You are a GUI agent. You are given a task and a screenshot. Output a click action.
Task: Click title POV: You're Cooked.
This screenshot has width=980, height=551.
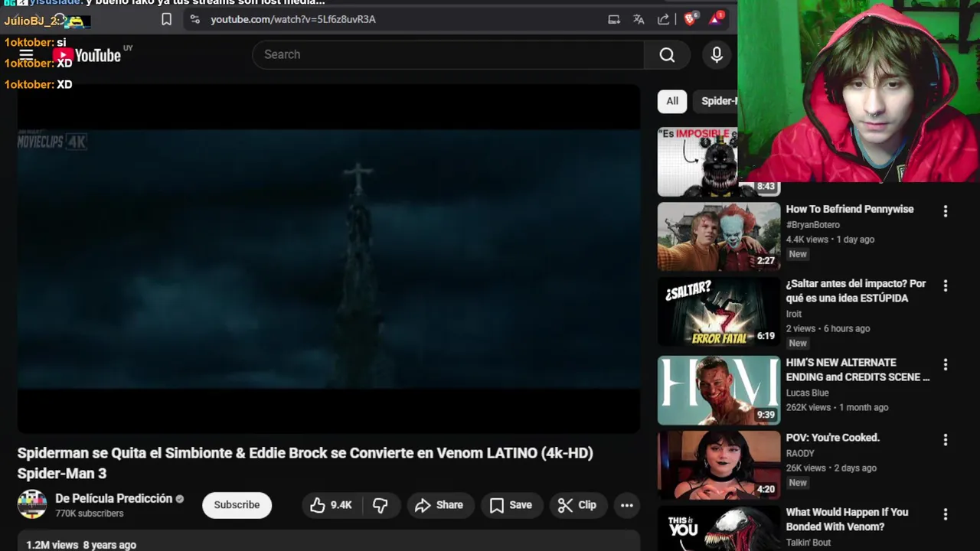coord(832,438)
